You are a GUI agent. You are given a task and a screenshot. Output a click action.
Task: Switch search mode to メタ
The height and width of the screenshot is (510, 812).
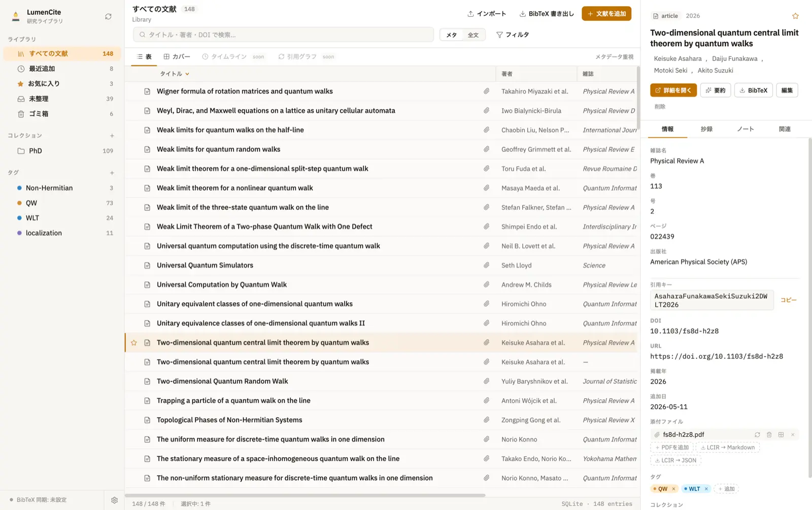point(452,35)
